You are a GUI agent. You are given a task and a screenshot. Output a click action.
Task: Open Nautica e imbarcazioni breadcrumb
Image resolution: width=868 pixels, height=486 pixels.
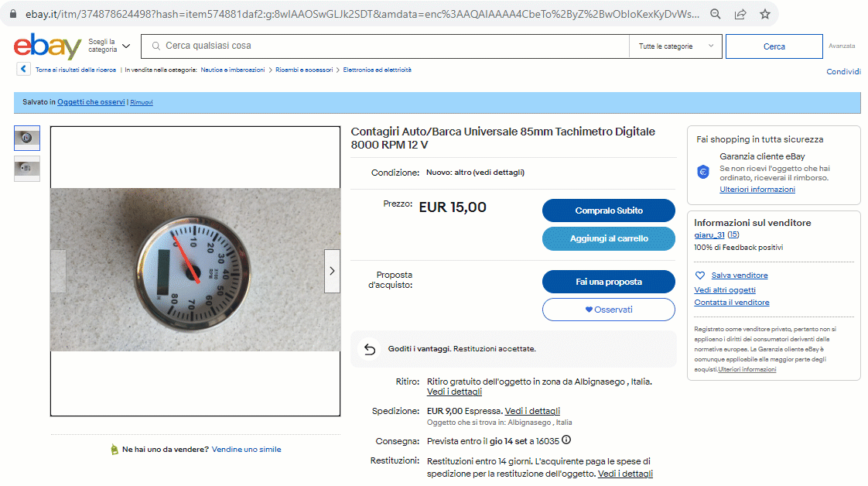(233, 70)
